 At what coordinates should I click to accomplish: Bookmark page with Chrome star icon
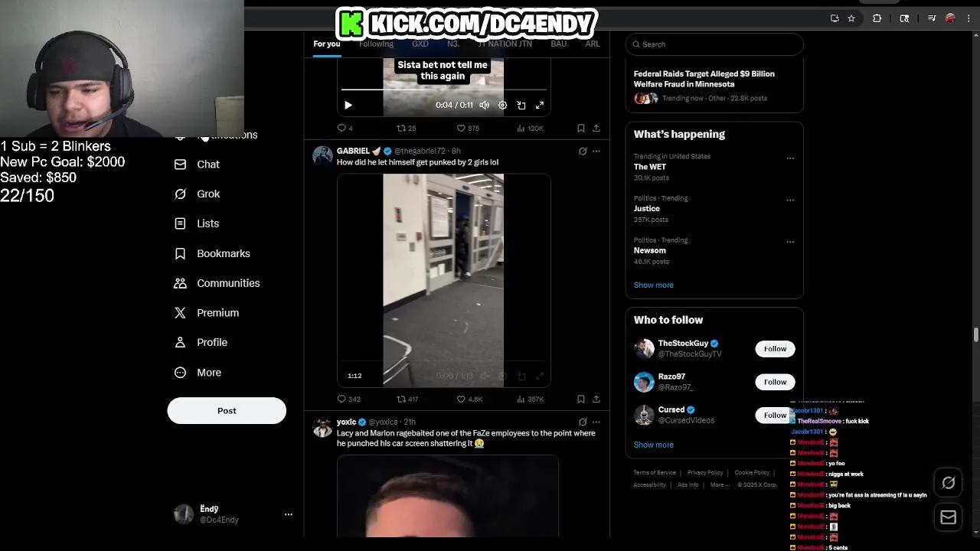click(851, 18)
